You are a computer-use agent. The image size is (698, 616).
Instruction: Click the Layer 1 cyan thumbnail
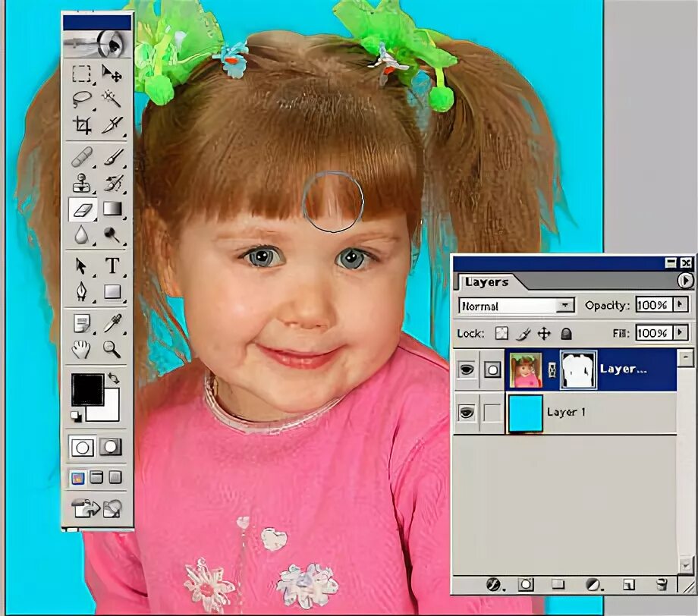point(526,413)
